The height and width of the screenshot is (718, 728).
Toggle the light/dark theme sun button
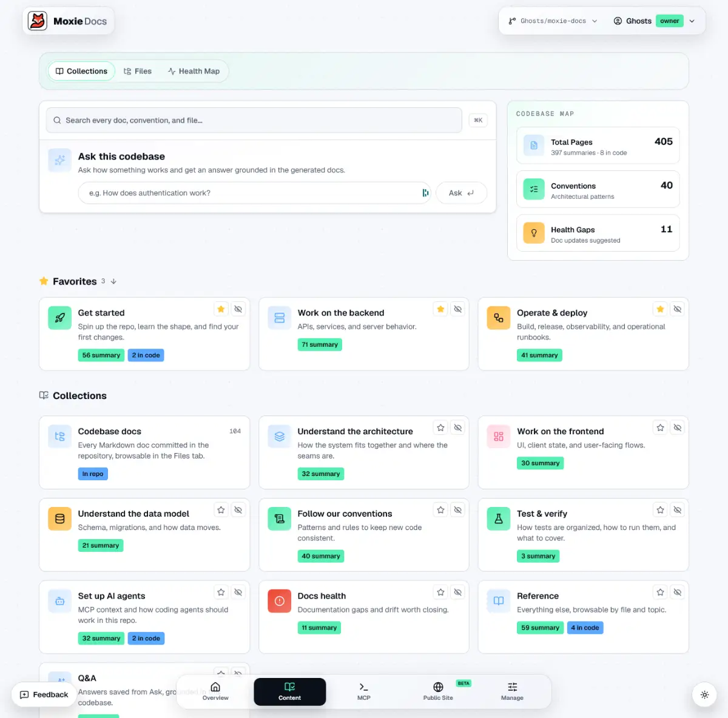[x=704, y=695]
